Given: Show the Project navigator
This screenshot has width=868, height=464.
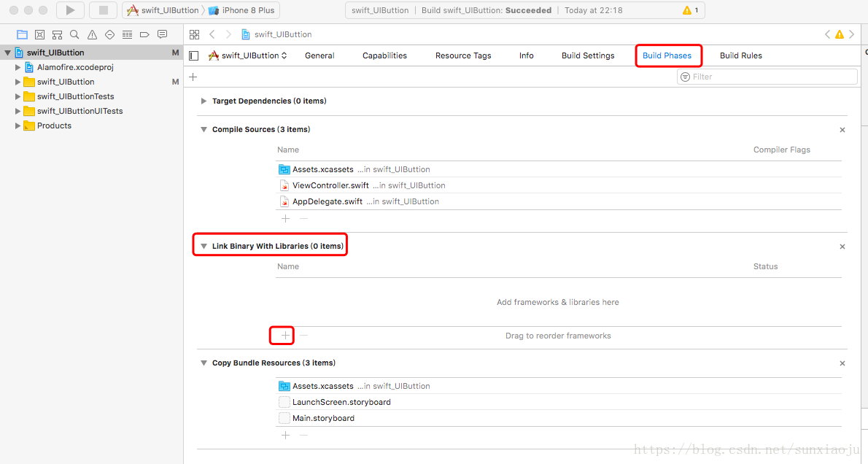Looking at the screenshot, I should (22, 34).
